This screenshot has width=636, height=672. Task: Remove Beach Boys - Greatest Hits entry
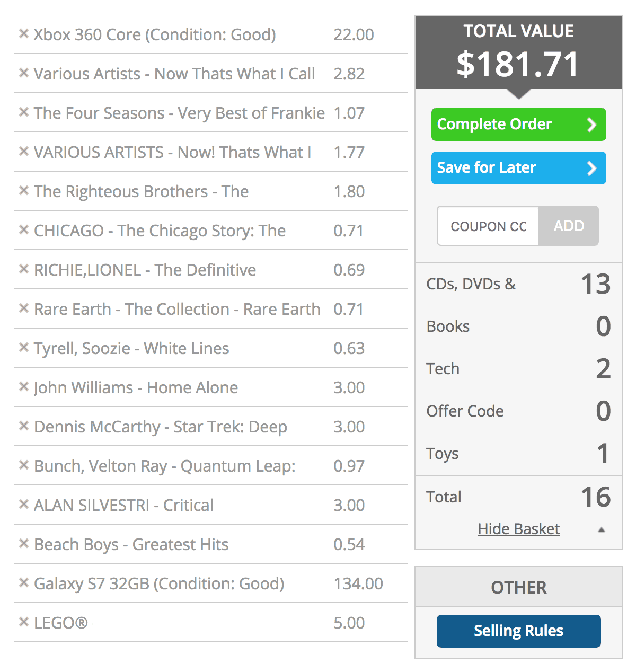pos(23,544)
